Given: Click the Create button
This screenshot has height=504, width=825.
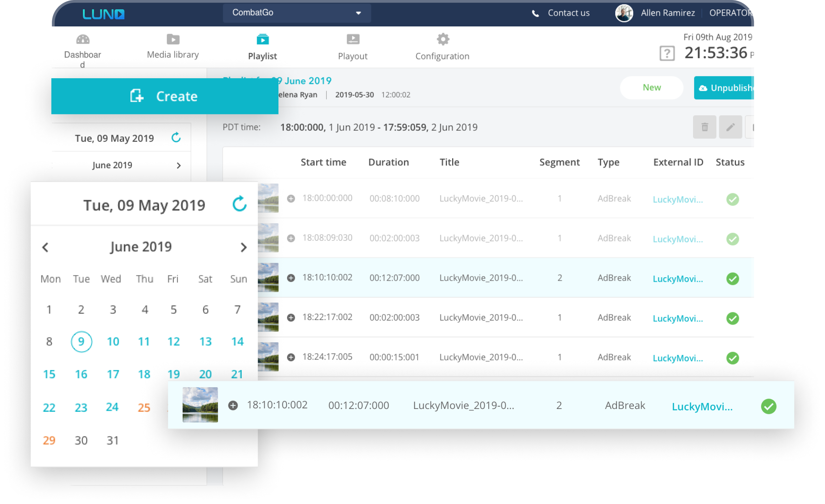Looking at the screenshot, I should coord(165,96).
